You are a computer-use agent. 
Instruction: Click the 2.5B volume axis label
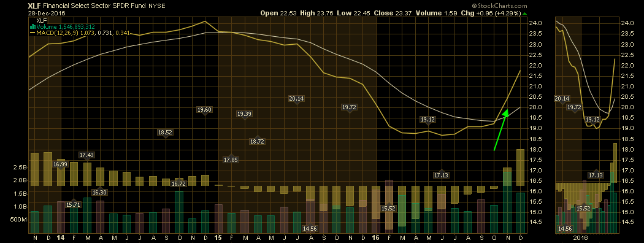pos(20,168)
